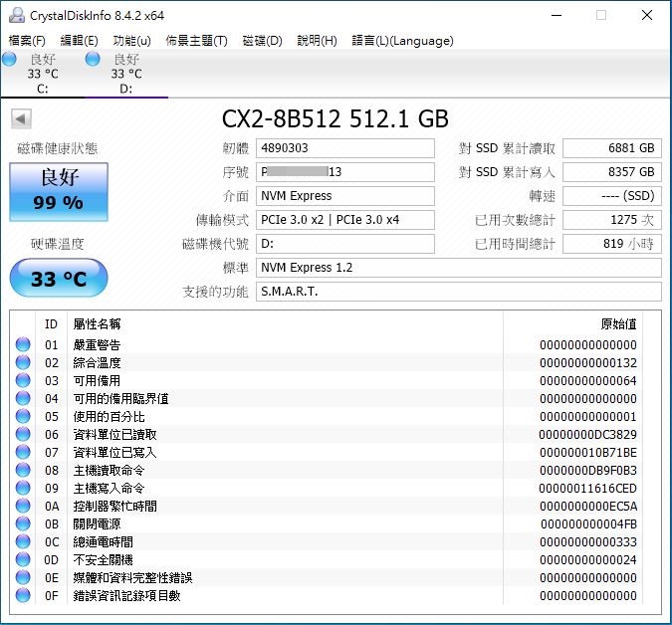Open the 佈景主題(T) menu
The image size is (672, 625).
coord(196,41)
